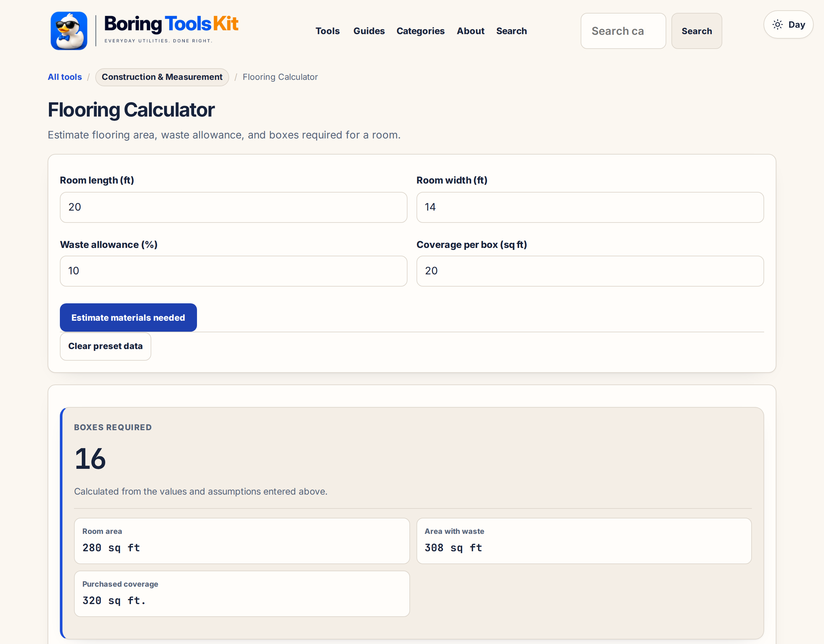Select the '308 sq ft' area with waste
This screenshot has height=644, width=824.
pos(453,548)
